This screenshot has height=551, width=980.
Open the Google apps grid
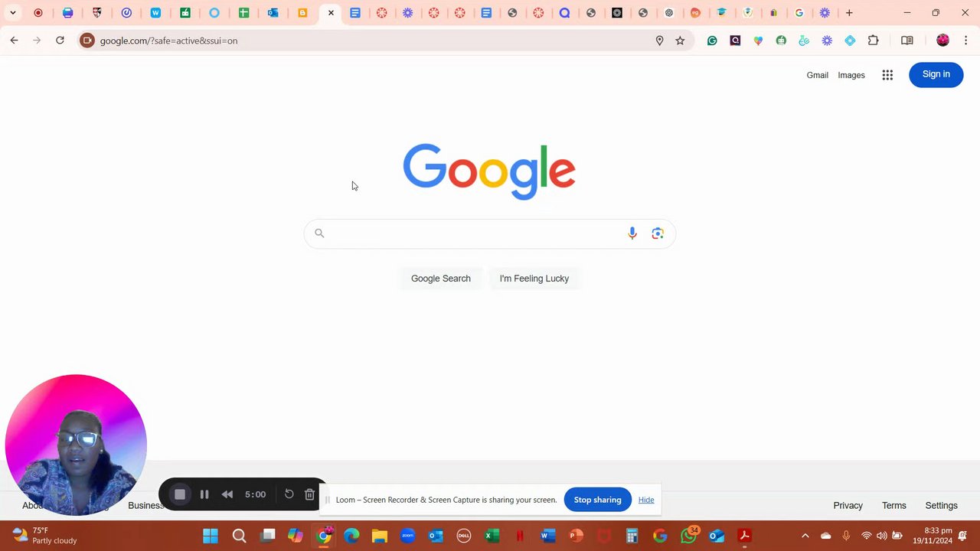click(887, 75)
